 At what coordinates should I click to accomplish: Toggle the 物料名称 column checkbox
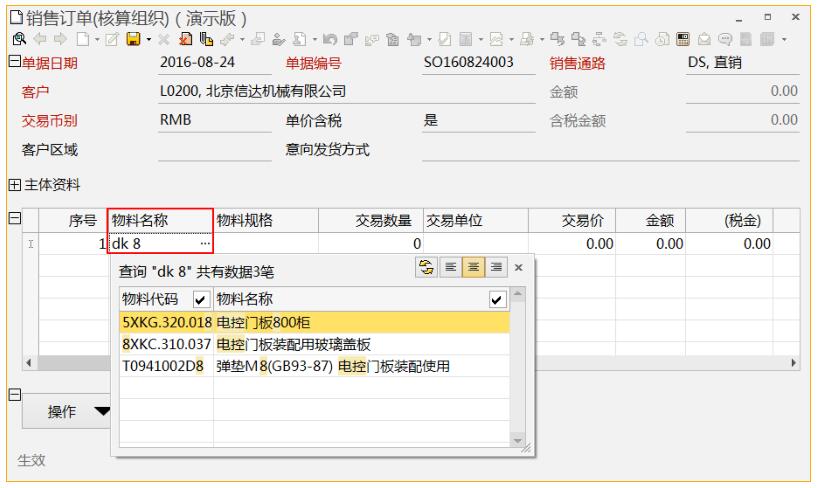(497, 299)
